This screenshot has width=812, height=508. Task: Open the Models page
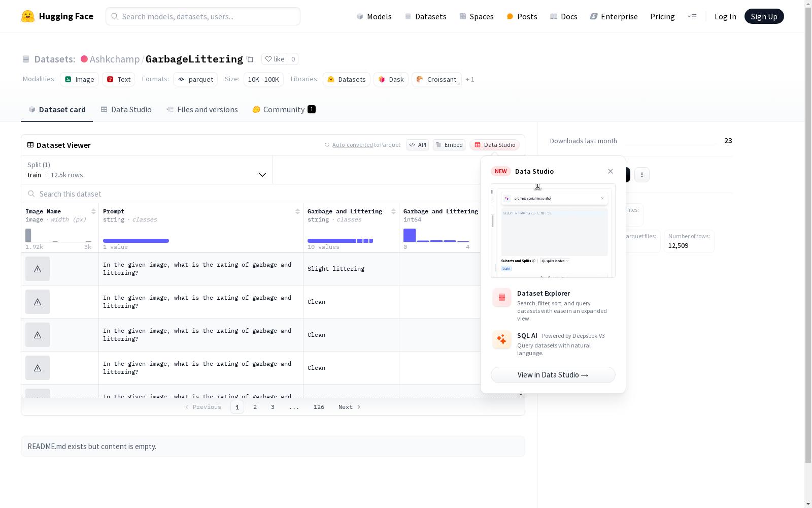pos(374,16)
